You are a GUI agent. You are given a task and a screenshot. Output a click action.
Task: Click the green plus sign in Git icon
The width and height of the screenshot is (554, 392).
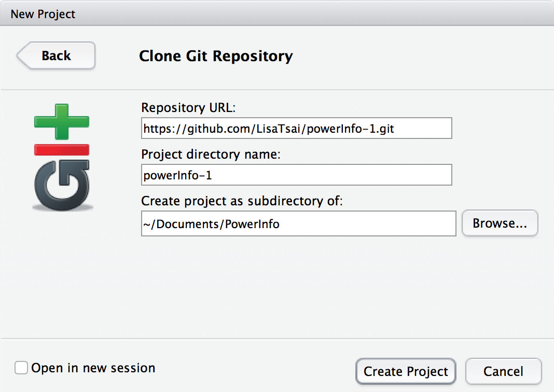click(62, 122)
